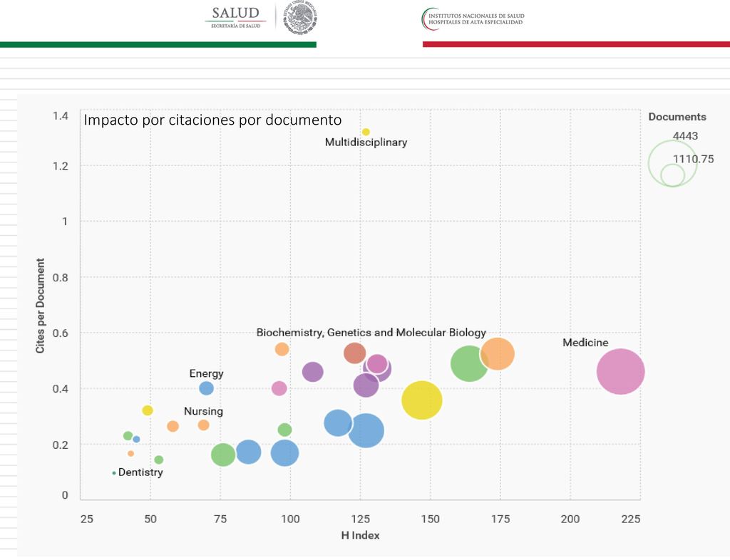Click the SALUD Secretaría de Salud logo
Screen dimensions: 730x560
235,17
